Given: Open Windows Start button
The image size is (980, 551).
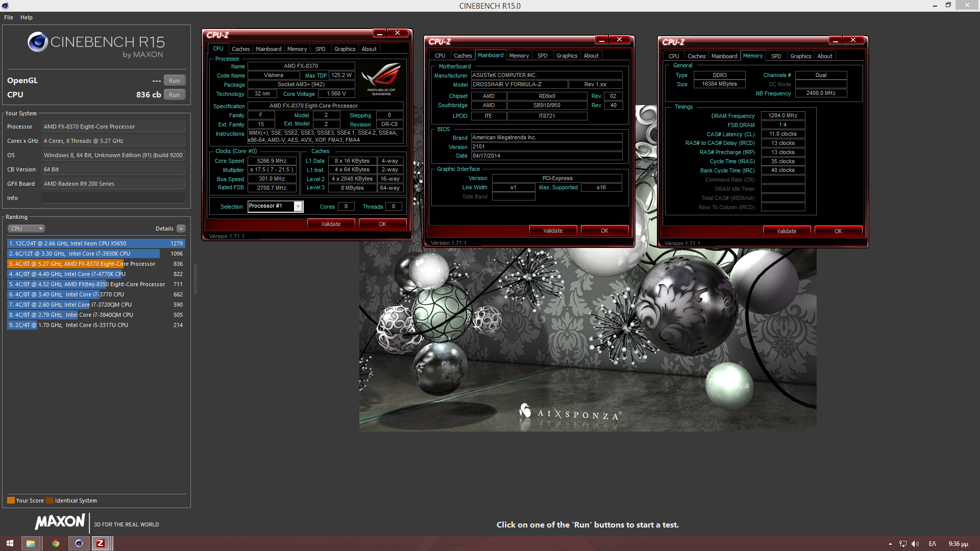Looking at the screenshot, I should [x=10, y=543].
